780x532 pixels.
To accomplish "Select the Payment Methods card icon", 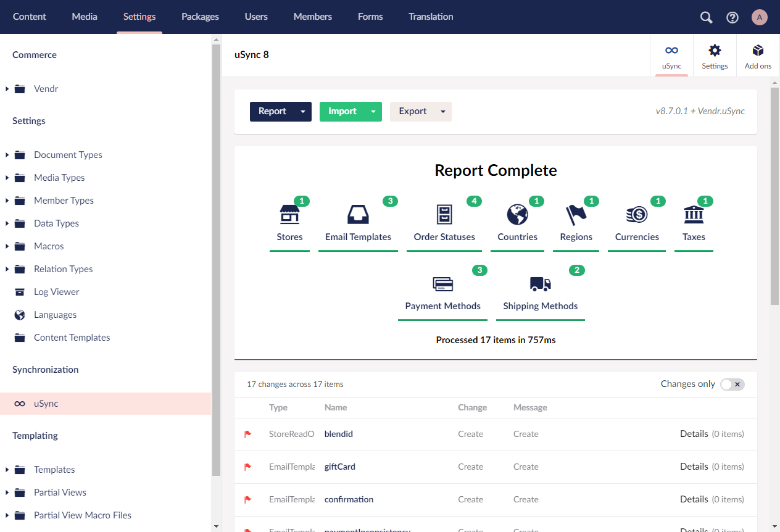I will [442, 284].
